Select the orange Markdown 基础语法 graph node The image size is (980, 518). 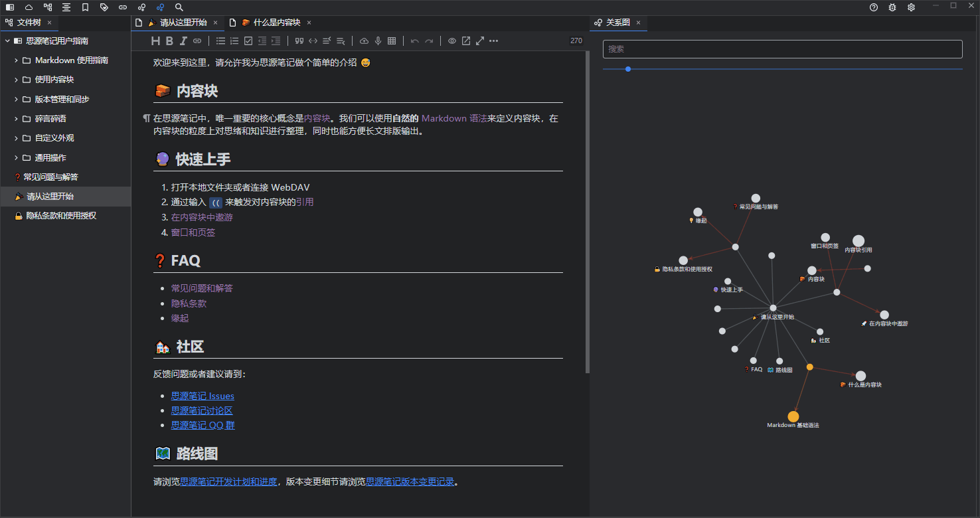tap(793, 416)
